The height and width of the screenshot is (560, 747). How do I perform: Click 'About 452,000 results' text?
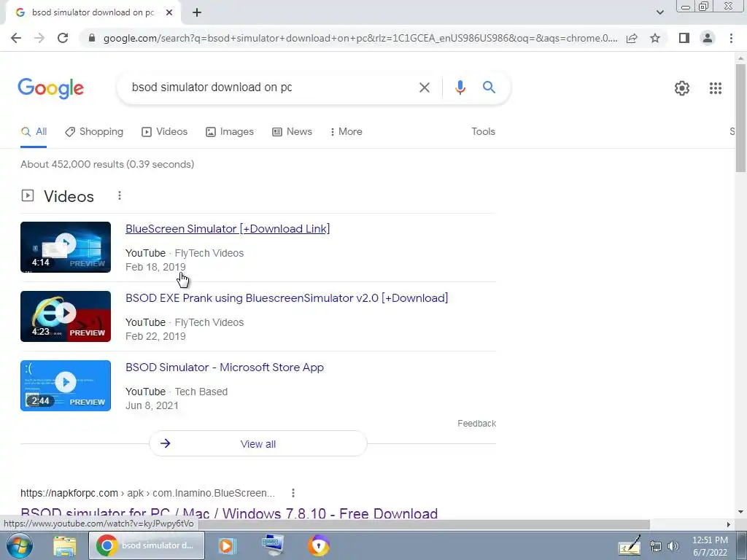pyautogui.click(x=72, y=164)
